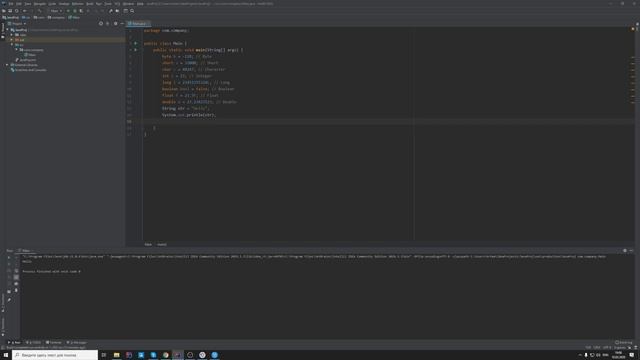Switch to the Main.java editor tab

tap(138, 24)
